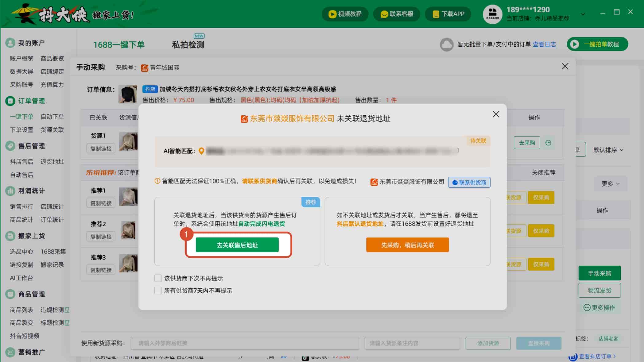Click 仅采购 button in 推荐1 row
The width and height of the screenshot is (644, 362).
pos(541,198)
